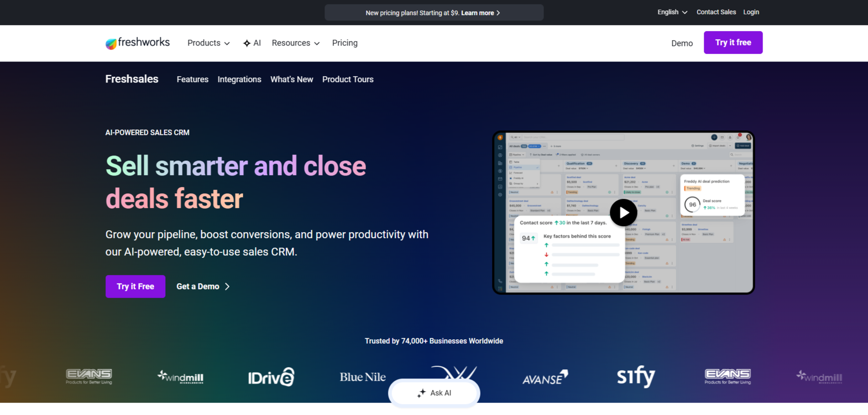The image size is (868, 415).
Task: Open the AI sparkle menu item
Action: pos(252,43)
